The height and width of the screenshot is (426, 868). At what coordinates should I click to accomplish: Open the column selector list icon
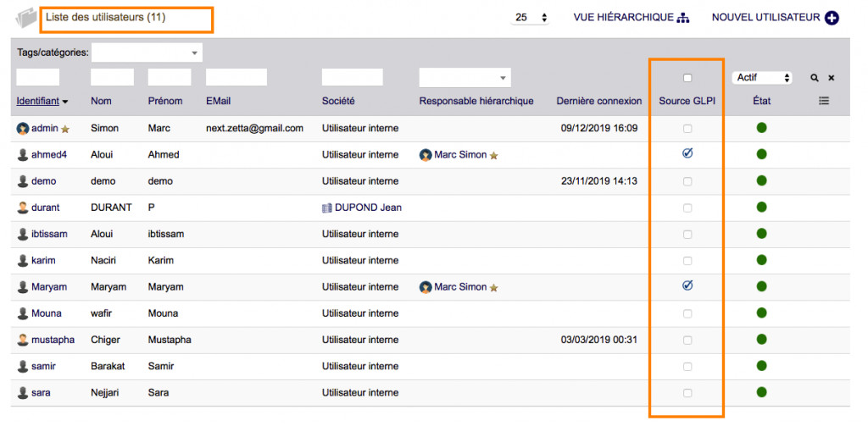tap(824, 101)
